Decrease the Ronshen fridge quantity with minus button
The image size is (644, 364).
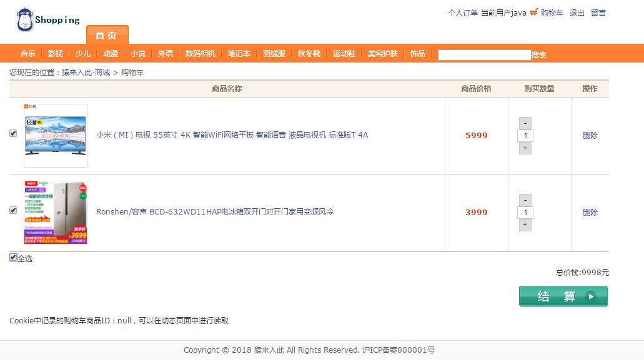click(525, 200)
